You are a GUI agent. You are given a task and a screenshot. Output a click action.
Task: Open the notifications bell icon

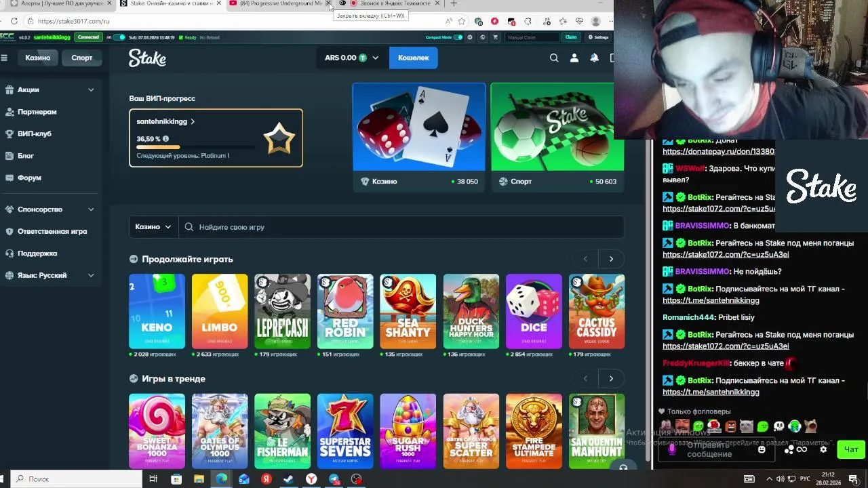pyautogui.click(x=594, y=58)
